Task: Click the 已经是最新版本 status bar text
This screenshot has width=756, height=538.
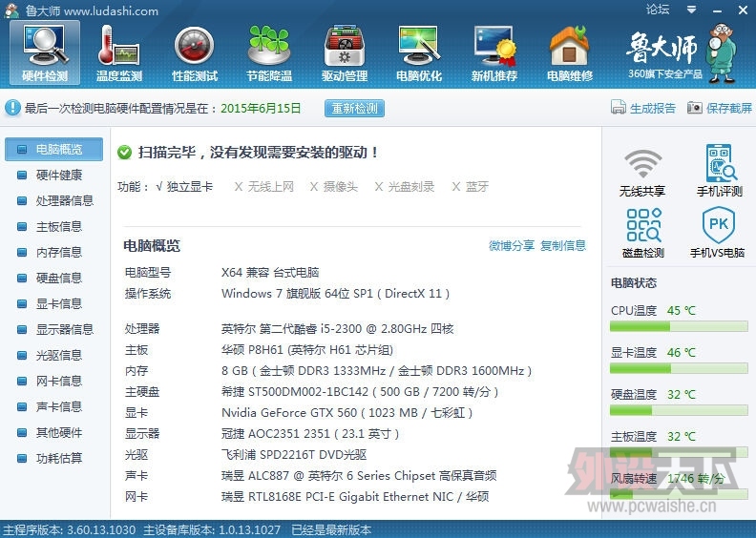Action: tap(331, 529)
